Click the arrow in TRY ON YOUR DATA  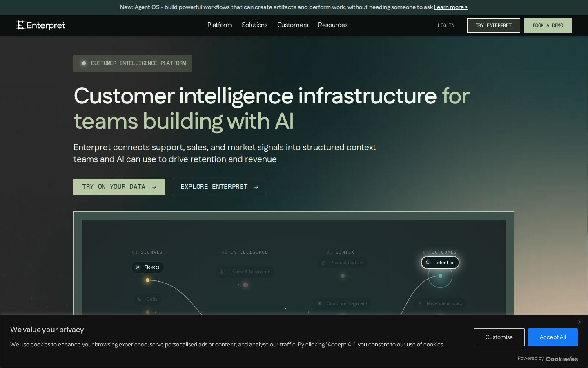pos(154,187)
